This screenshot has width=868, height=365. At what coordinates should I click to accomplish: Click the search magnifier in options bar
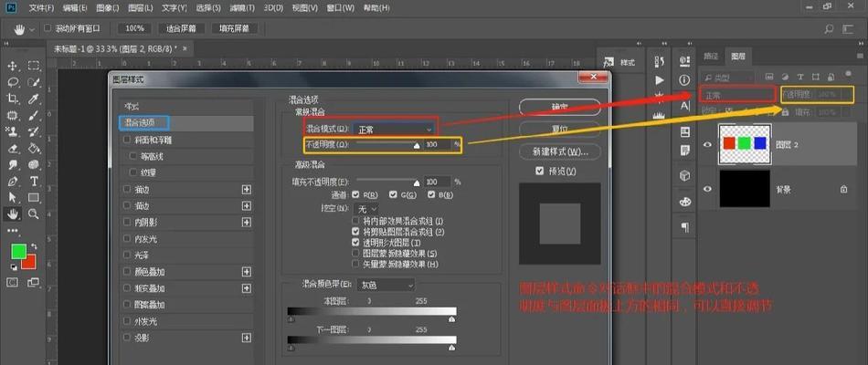coord(829,28)
